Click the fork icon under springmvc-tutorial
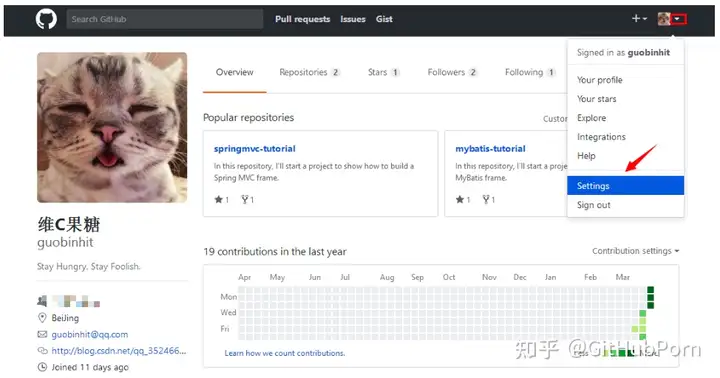The height and width of the screenshot is (378, 720). pos(245,199)
